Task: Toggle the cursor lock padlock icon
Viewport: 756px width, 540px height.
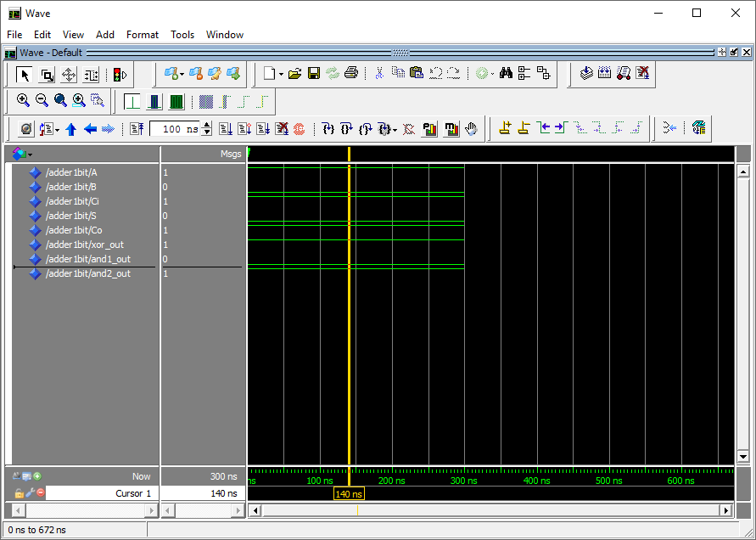Action: coord(19,493)
